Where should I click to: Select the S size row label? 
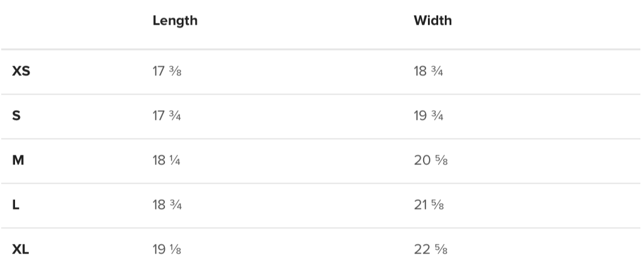pos(16,116)
